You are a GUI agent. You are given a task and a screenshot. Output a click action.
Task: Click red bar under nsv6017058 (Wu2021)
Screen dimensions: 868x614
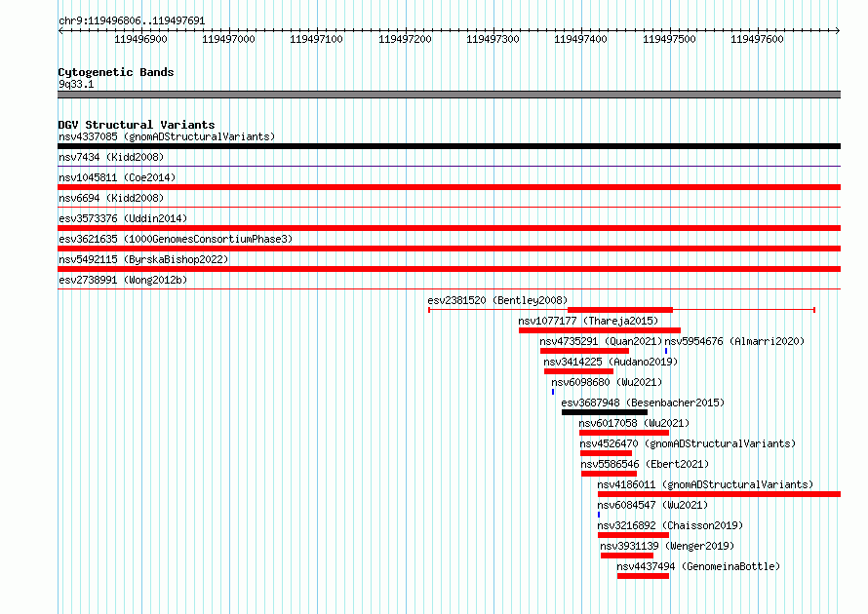[x=624, y=433]
